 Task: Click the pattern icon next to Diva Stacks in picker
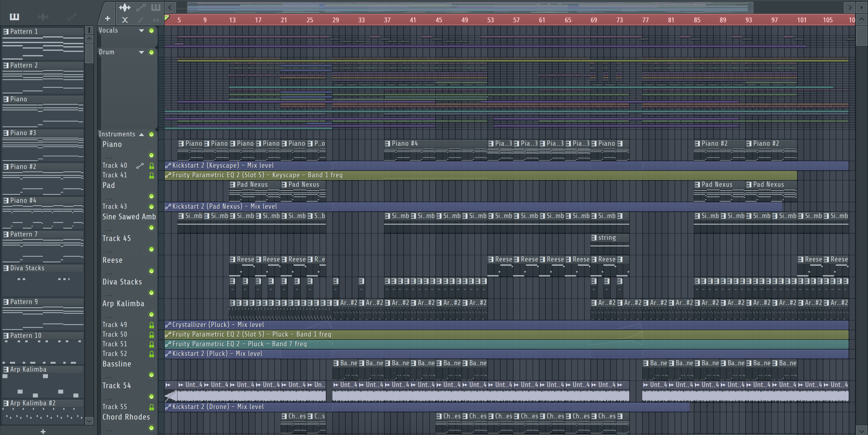pos(6,268)
